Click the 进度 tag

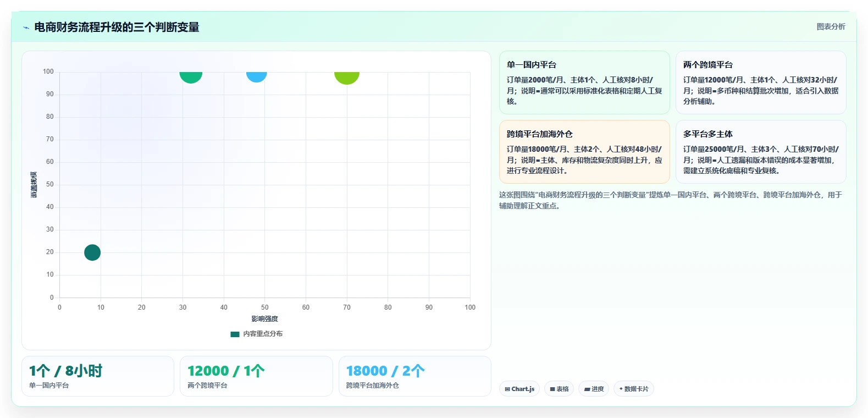click(x=594, y=389)
